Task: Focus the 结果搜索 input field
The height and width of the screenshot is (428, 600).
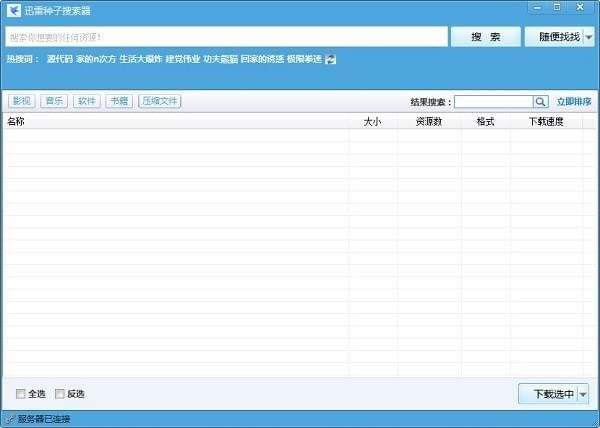Action: coord(494,102)
